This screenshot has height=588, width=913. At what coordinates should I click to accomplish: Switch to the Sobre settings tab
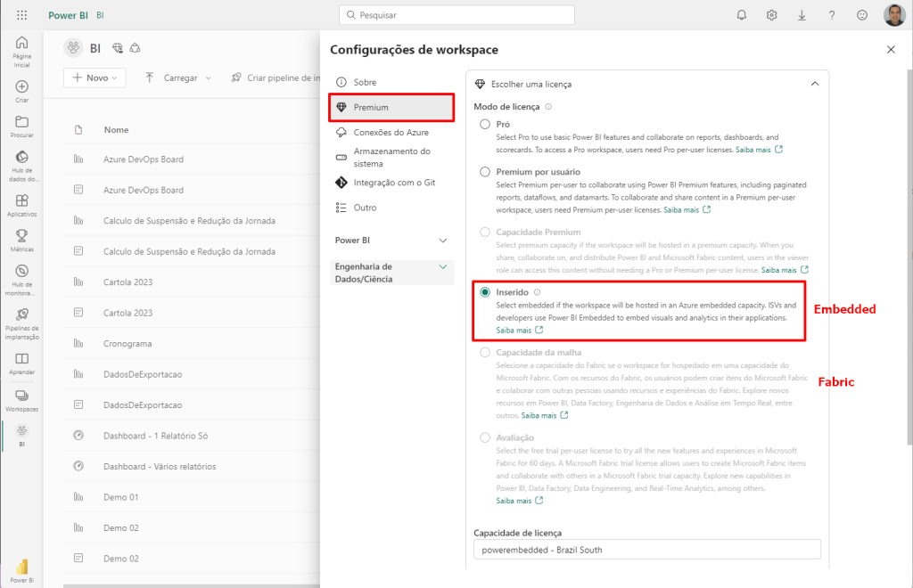tap(366, 82)
